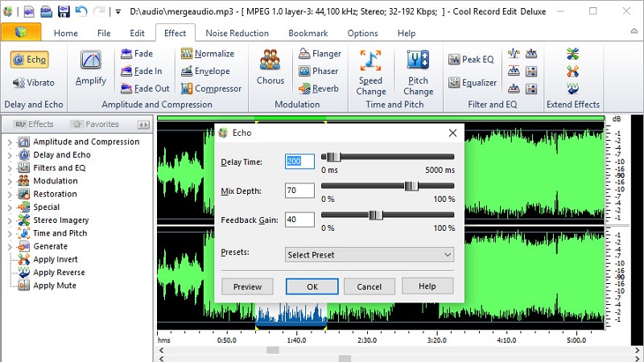
Task: Select Apply Mute in the effects tree
Action: coord(47,286)
